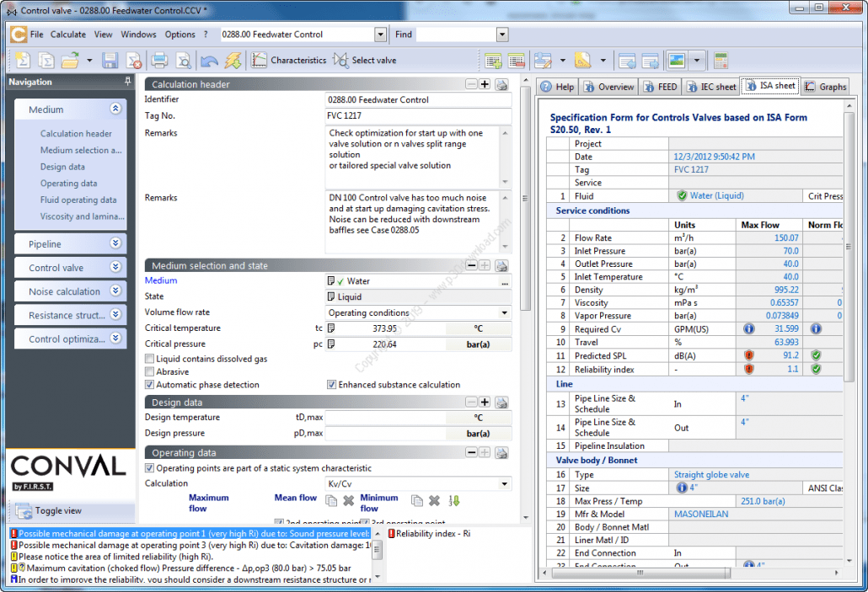This screenshot has height=592, width=868.
Task: Click the Tag No. input field
Action: (x=418, y=116)
